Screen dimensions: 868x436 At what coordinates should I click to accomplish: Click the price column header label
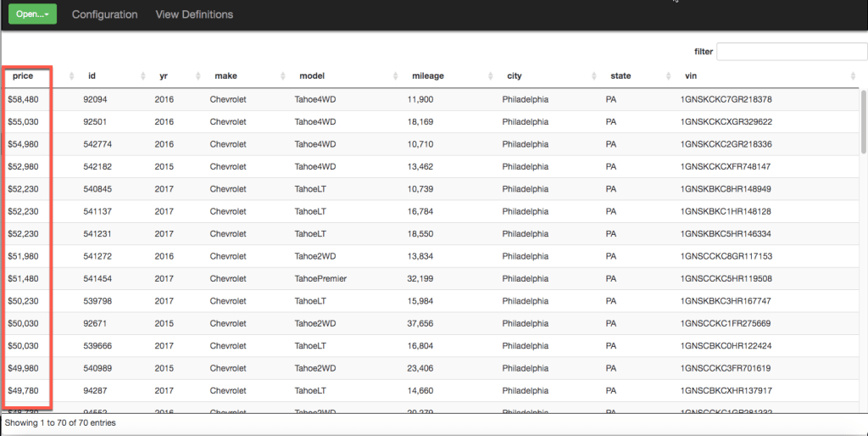point(23,76)
